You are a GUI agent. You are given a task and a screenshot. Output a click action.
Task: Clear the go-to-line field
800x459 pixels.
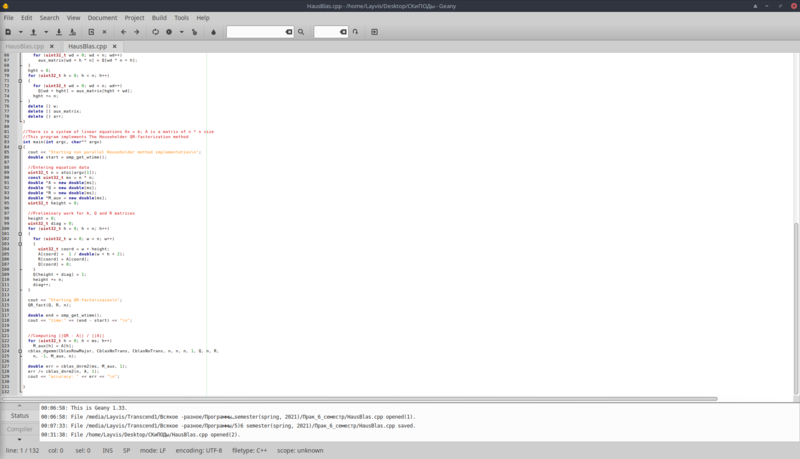click(x=343, y=32)
